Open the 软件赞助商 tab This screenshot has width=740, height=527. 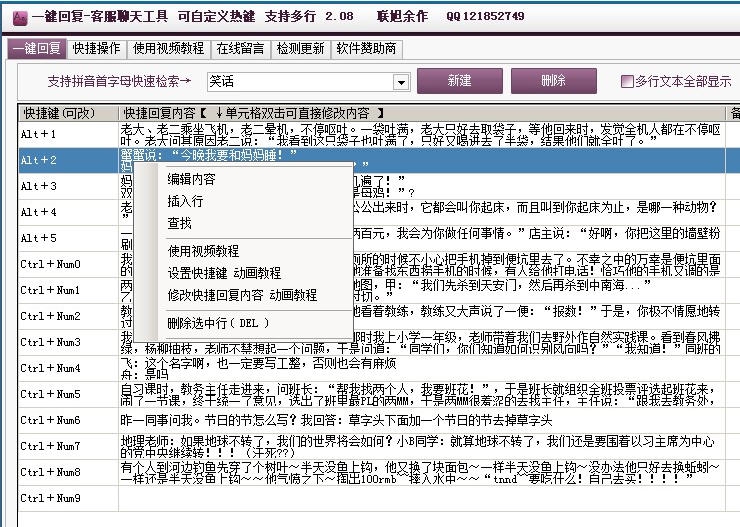366,49
